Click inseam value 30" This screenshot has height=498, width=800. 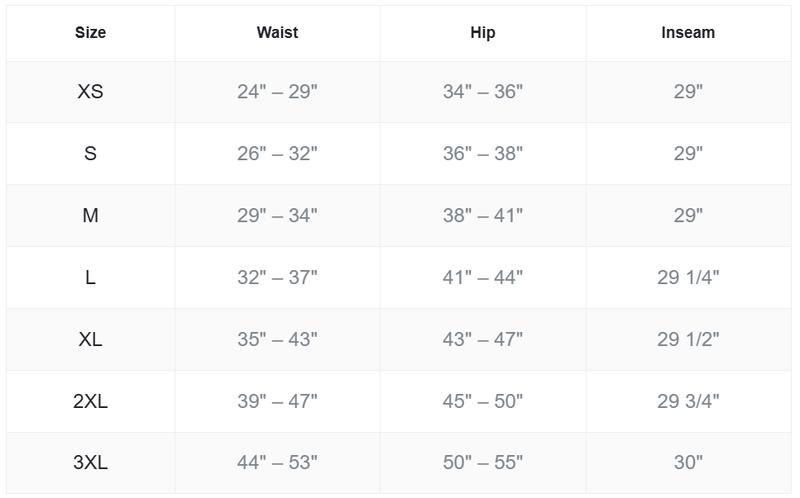688,463
